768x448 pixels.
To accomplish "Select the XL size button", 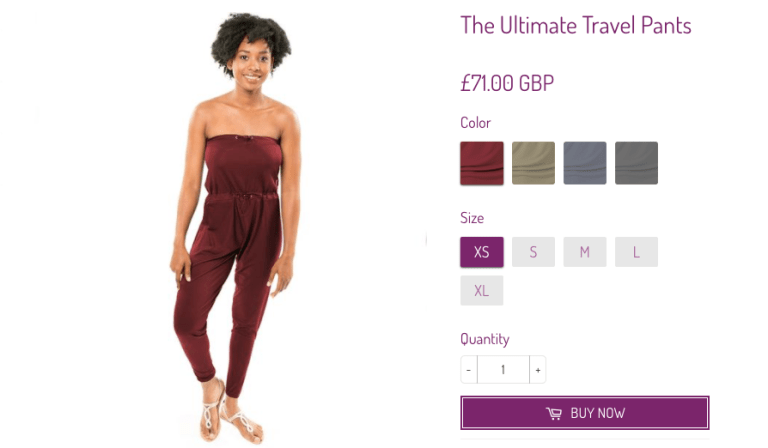I will (x=481, y=291).
